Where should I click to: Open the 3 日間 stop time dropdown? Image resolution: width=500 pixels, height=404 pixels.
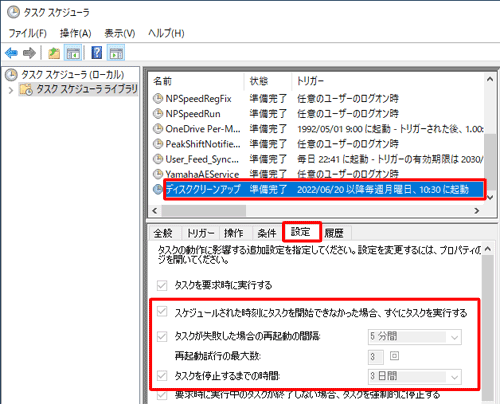click(x=415, y=376)
